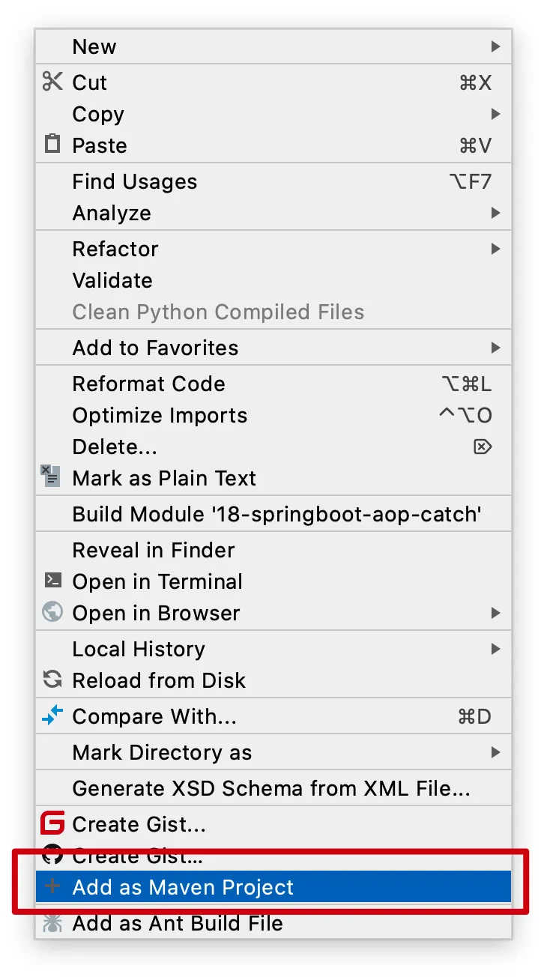Choose Reveal in Finder
Image resolution: width=547 pixels, height=980 pixels.
[x=273, y=550]
